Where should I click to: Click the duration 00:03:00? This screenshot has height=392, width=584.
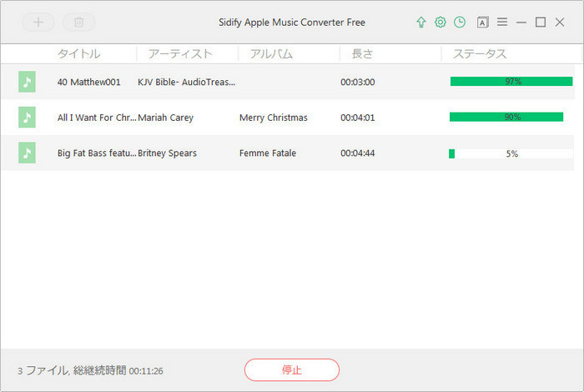[x=358, y=82]
